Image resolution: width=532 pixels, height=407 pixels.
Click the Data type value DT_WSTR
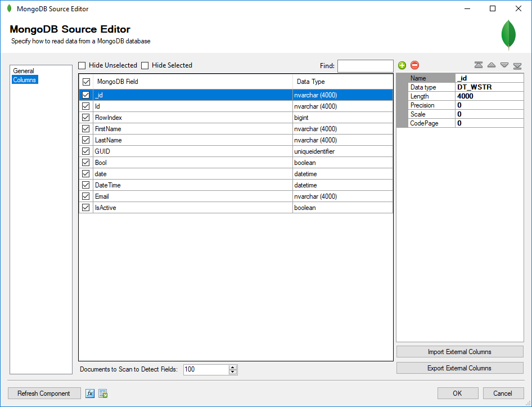coord(489,87)
